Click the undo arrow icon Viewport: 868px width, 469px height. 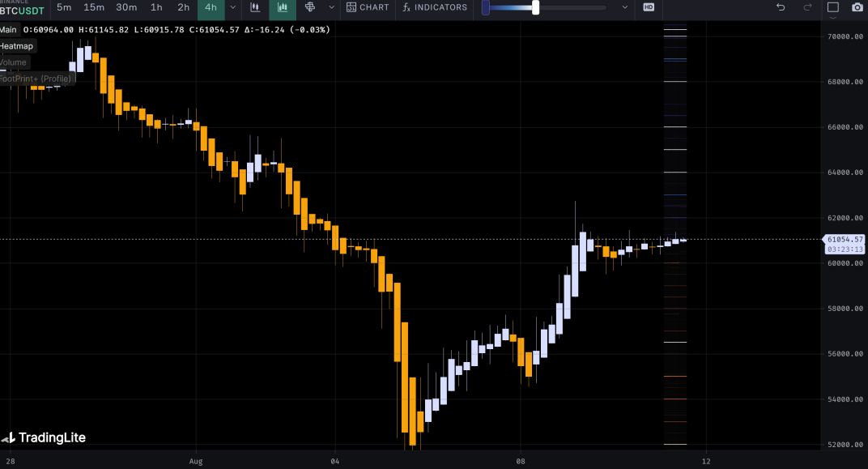pos(781,7)
